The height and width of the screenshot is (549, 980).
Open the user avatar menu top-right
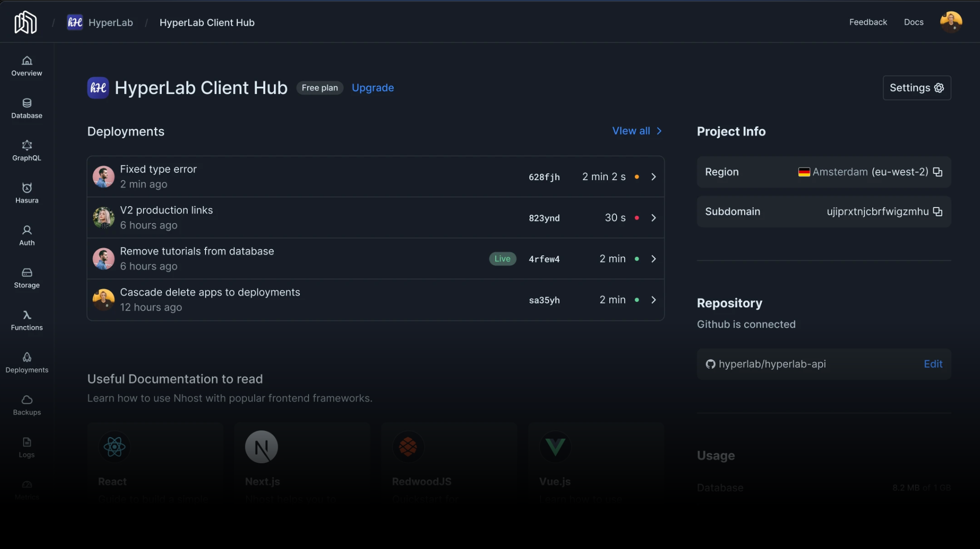pos(951,22)
